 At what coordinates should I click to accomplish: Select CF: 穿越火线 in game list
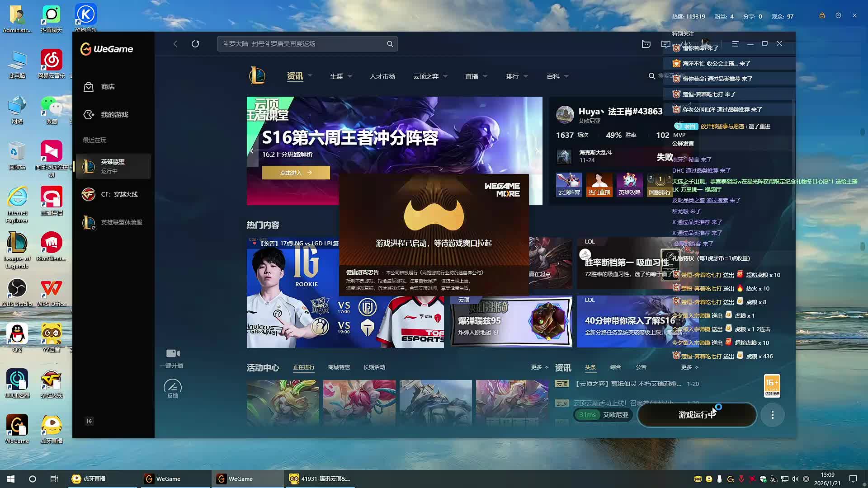pos(119,194)
